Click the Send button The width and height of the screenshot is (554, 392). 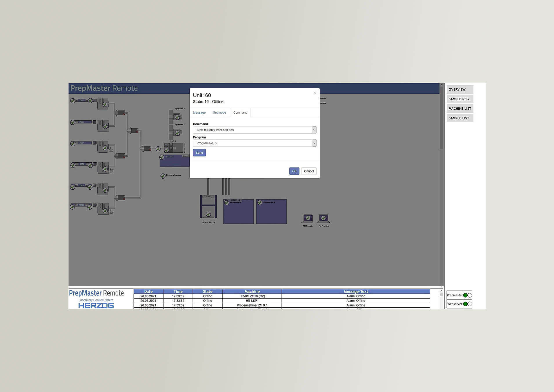point(199,153)
